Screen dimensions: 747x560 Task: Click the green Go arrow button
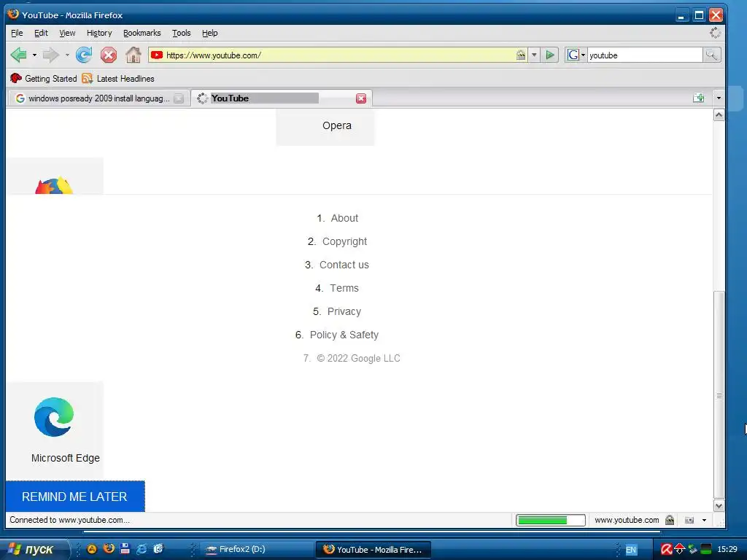[550, 55]
